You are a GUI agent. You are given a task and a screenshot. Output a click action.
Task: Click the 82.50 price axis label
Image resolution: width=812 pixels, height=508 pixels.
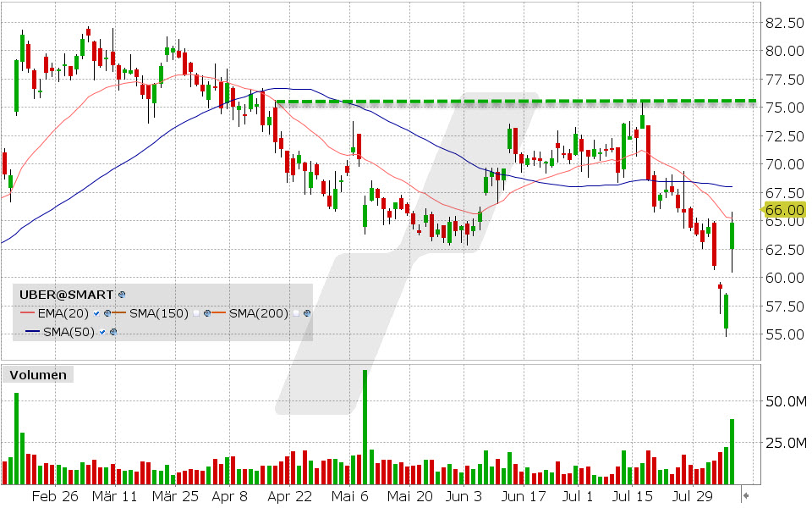point(785,23)
